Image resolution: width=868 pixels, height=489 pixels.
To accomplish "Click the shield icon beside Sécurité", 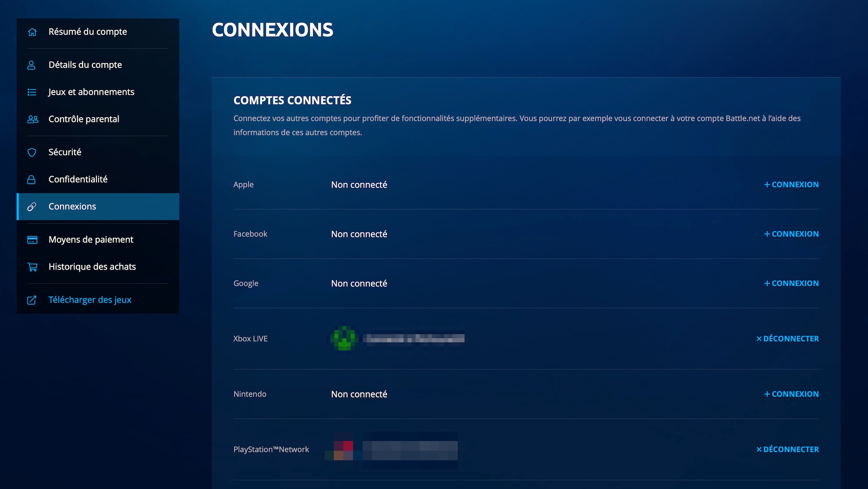I will click(x=32, y=152).
